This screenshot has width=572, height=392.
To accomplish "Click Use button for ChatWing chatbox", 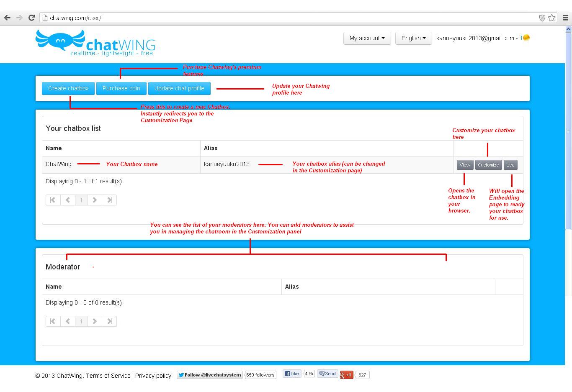I will coord(510,165).
